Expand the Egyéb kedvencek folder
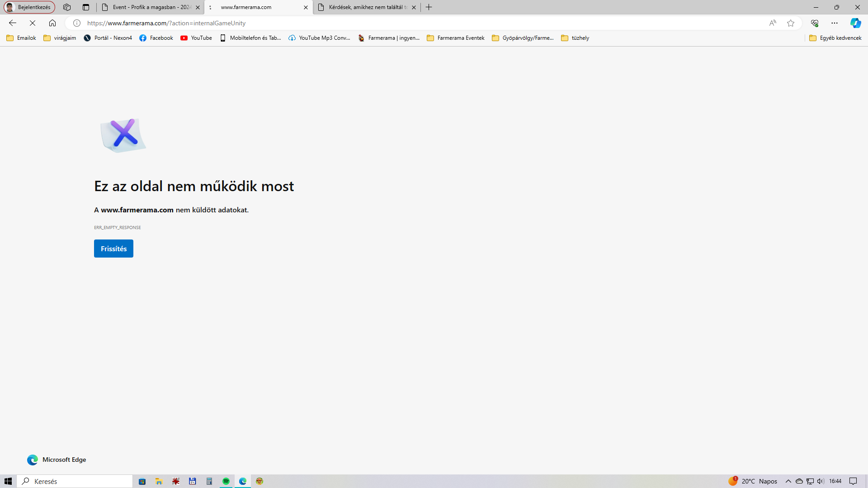868x488 pixels. (x=835, y=38)
